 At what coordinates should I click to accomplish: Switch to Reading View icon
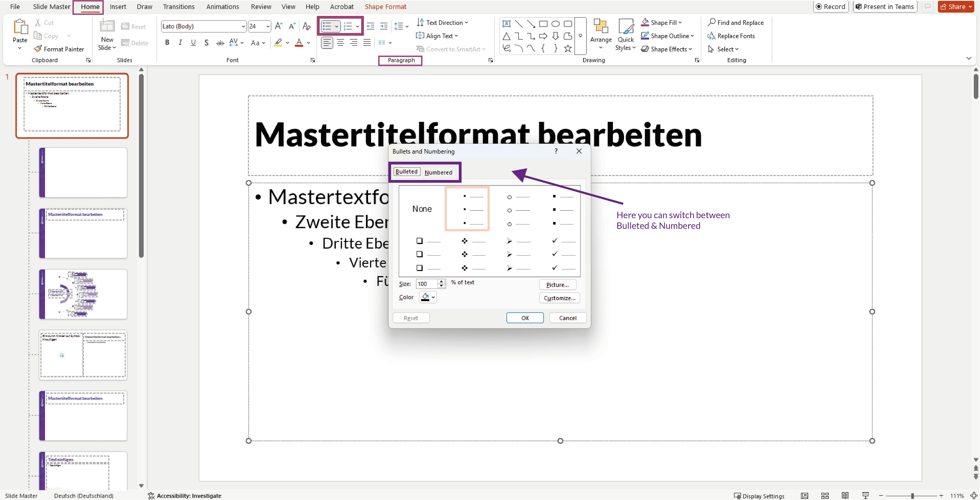pyautogui.click(x=845, y=495)
